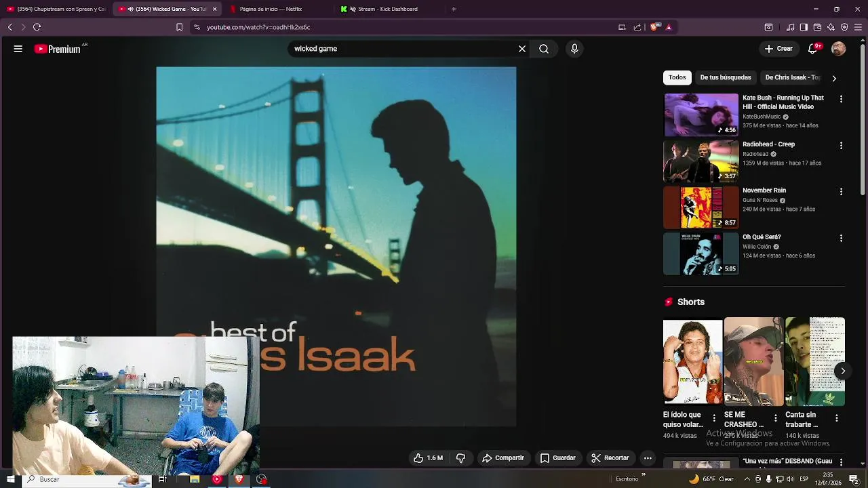Go back in browser history
Image resolution: width=868 pixels, height=488 pixels.
coord(9,27)
